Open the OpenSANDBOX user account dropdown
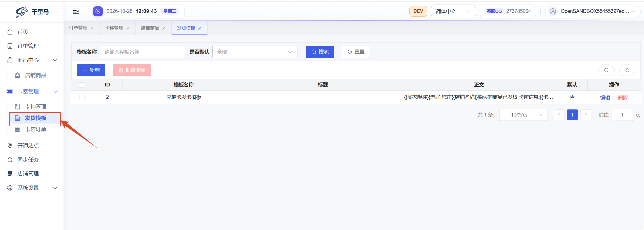This screenshot has width=644, height=230. pyautogui.click(x=593, y=11)
